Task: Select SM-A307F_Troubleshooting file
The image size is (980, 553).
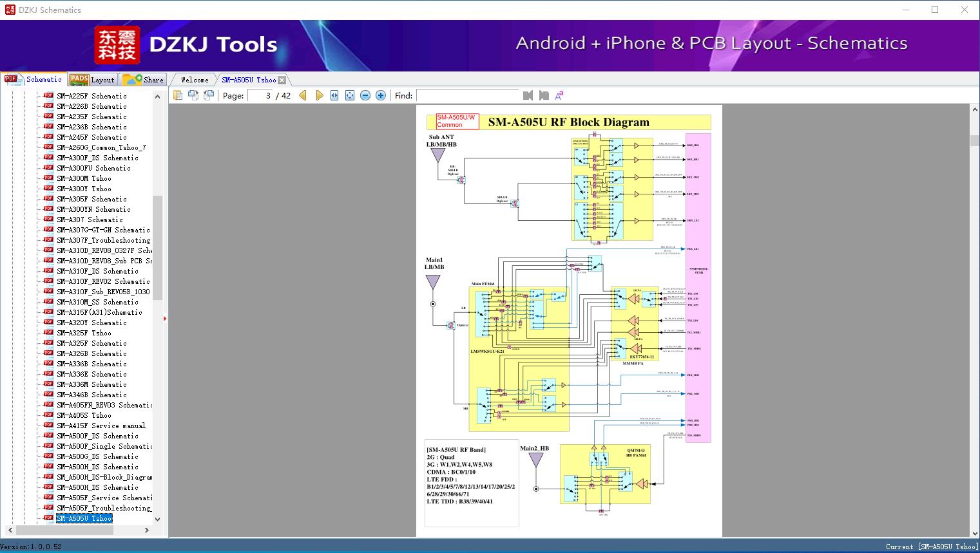Action: [x=103, y=240]
